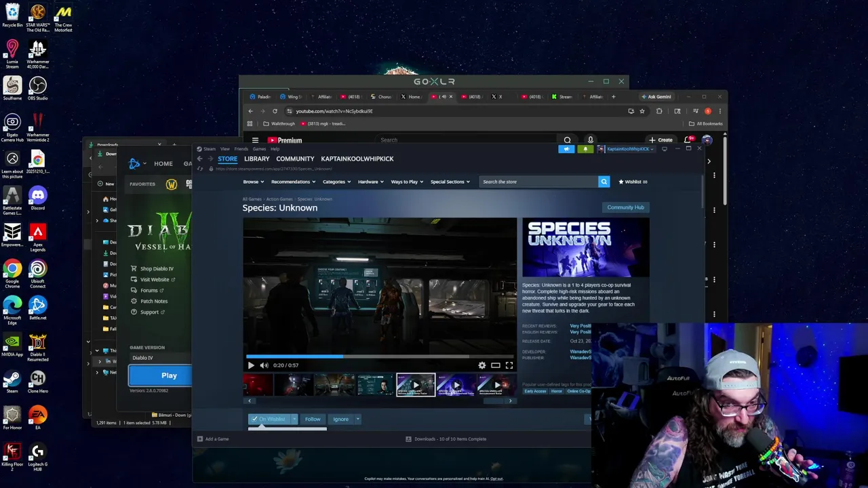Switch to Steam LIBRARY tab
868x488 pixels.
(x=256, y=159)
